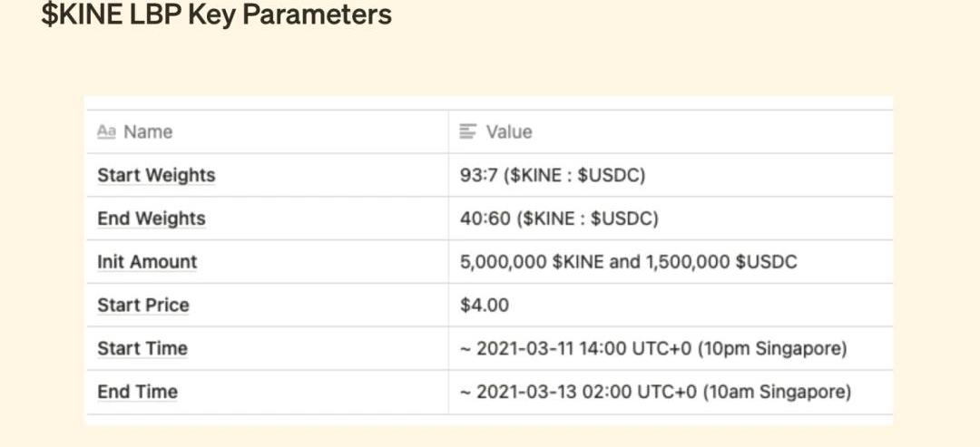Open the Start Price row
Screen dimensions: 980x447
(143, 306)
